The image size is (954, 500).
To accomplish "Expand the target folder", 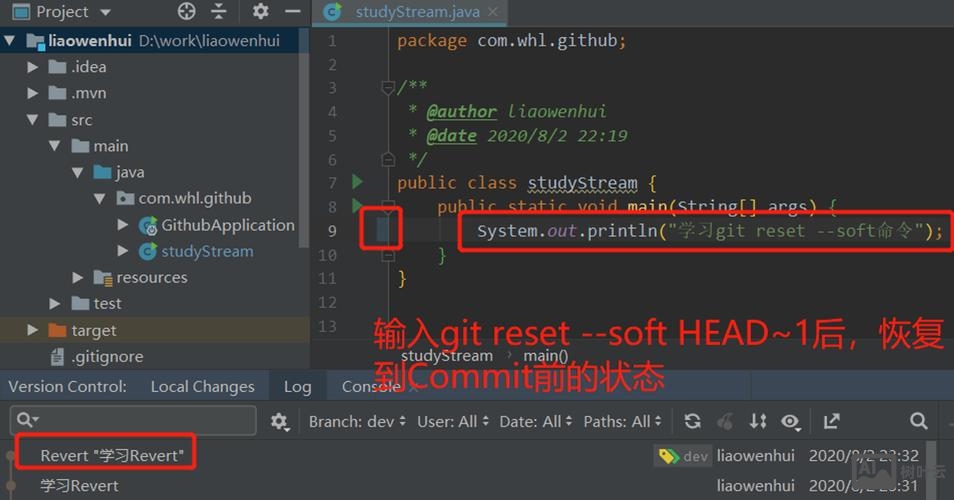I will (32, 330).
